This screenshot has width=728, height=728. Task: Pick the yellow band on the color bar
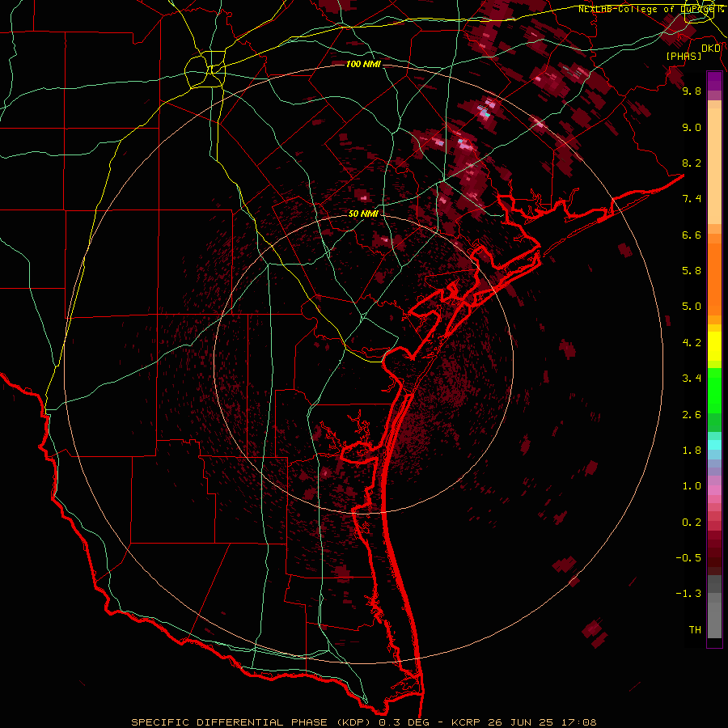pos(714,346)
